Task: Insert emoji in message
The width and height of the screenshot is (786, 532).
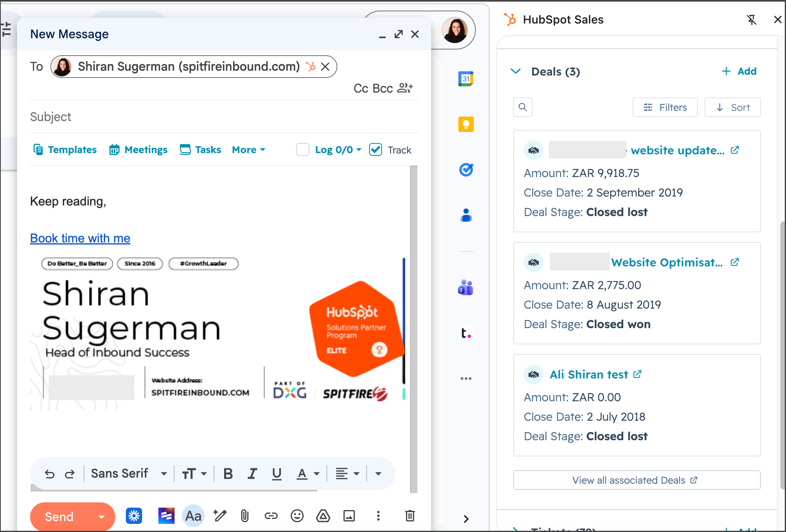Action: 297,516
